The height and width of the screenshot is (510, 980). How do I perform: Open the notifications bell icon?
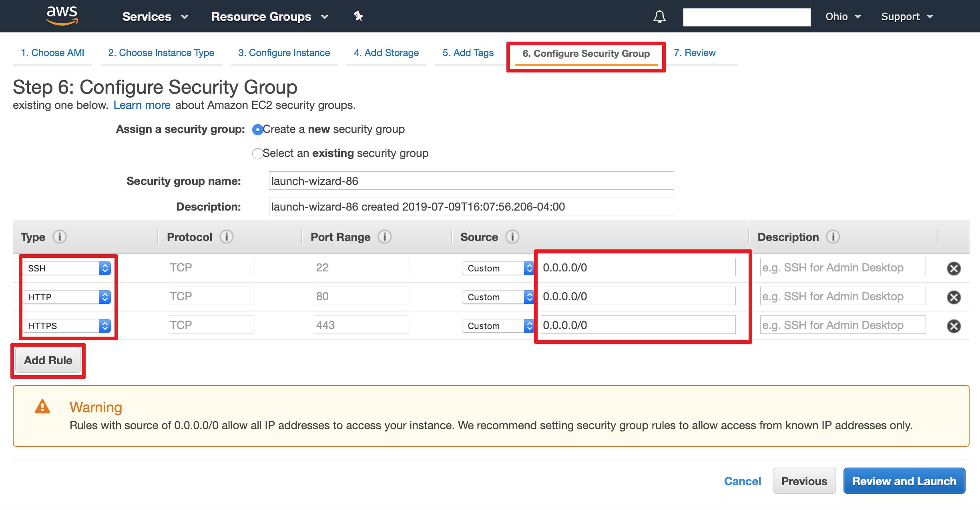coord(659,17)
